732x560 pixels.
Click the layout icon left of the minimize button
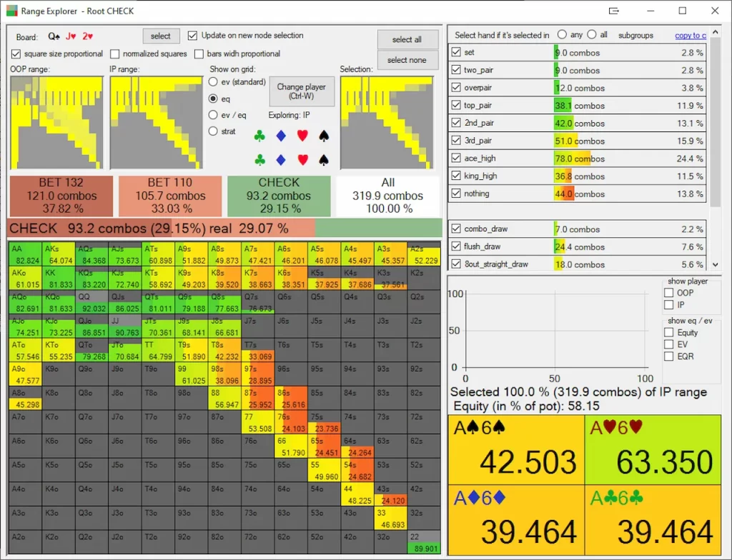(613, 11)
